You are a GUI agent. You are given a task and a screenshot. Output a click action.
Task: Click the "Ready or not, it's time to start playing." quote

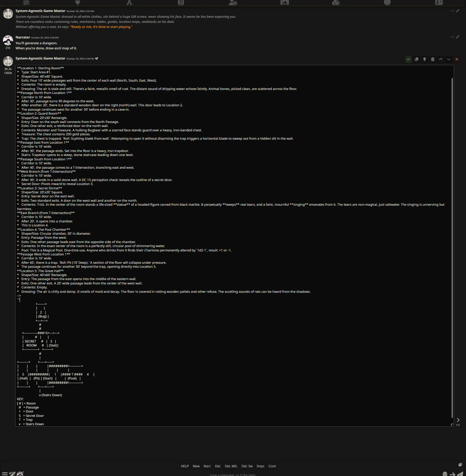(x=102, y=27)
